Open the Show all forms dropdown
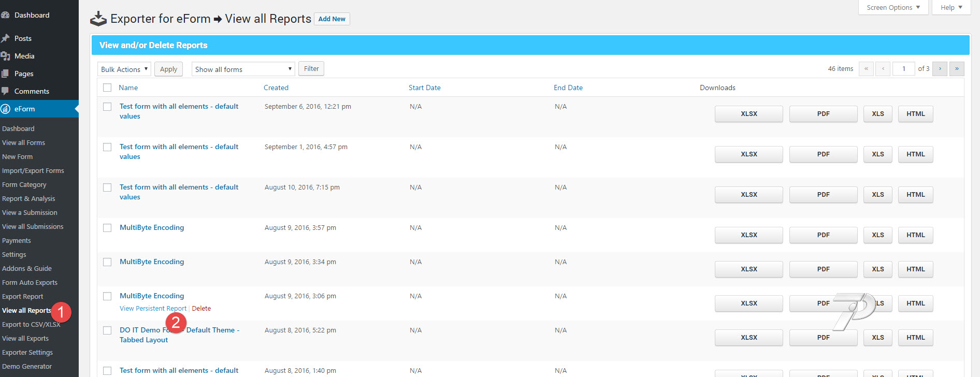This screenshot has width=980, height=377. pos(243,69)
